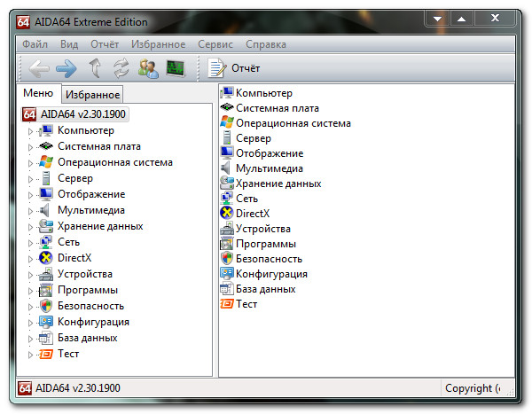Image resolution: width=532 pixels, height=414 pixels.
Task: Click the Безопасность shield icon in right pane
Action: coord(227,258)
